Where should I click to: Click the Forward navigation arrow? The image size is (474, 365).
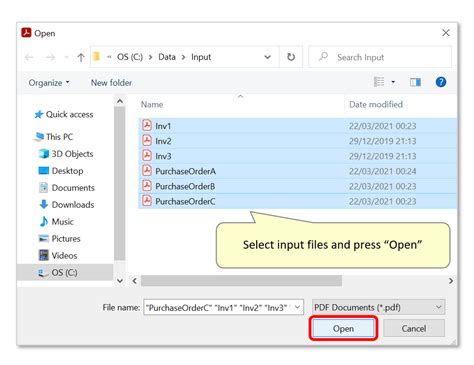coord(50,57)
